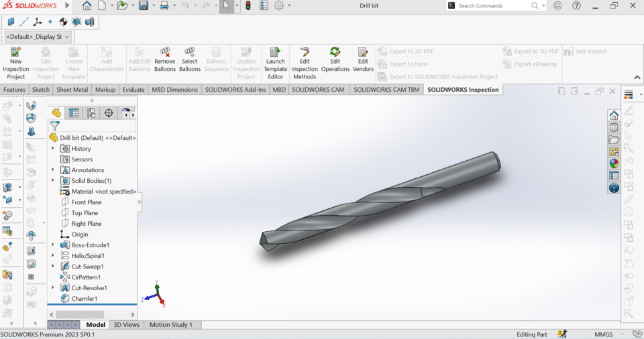Open the Save icon dropdown arrow
This screenshot has height=339, width=644.
[x=154, y=6]
